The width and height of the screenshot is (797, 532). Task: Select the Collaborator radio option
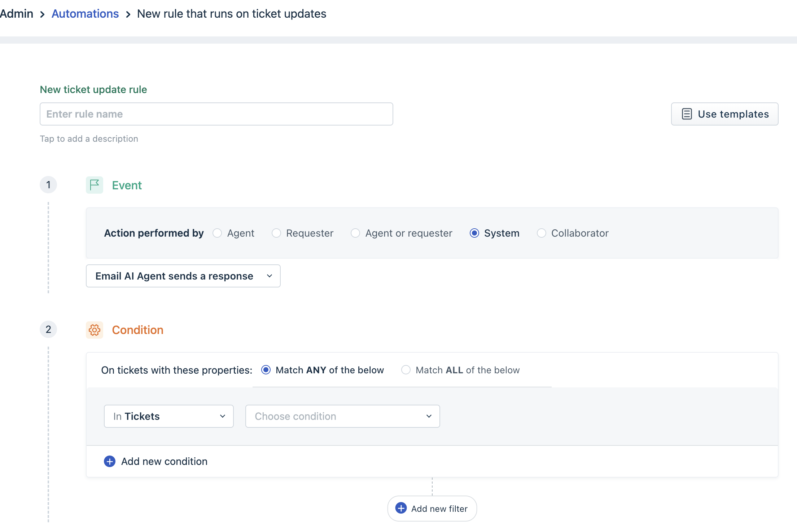tap(541, 233)
